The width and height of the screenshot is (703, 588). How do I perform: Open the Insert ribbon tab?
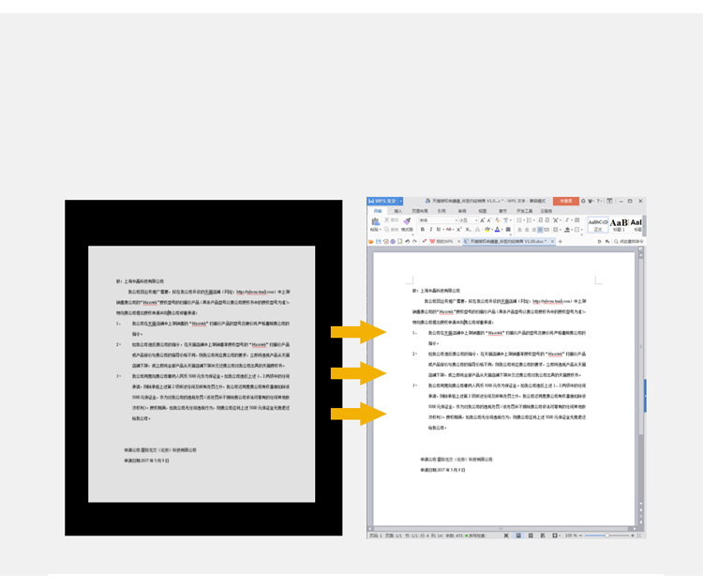click(398, 211)
